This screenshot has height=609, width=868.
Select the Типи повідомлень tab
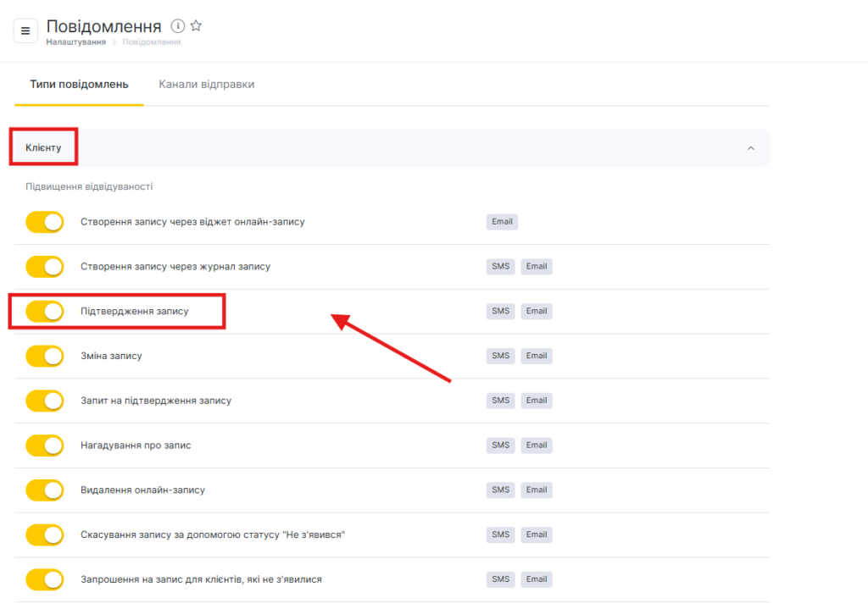79,85
